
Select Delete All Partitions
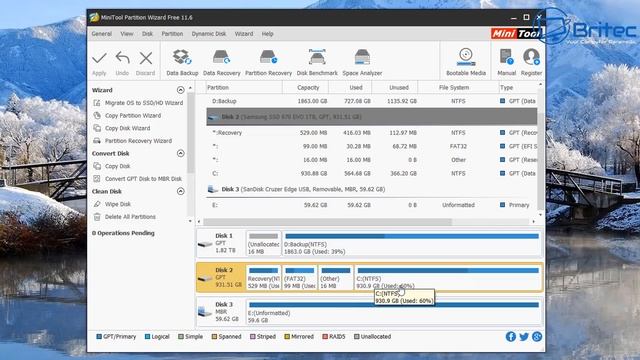coord(130,217)
